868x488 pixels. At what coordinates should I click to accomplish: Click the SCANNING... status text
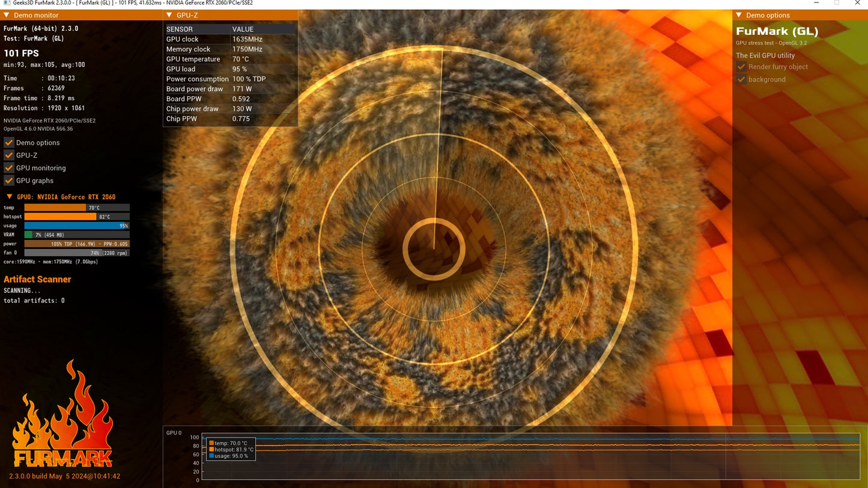point(22,291)
